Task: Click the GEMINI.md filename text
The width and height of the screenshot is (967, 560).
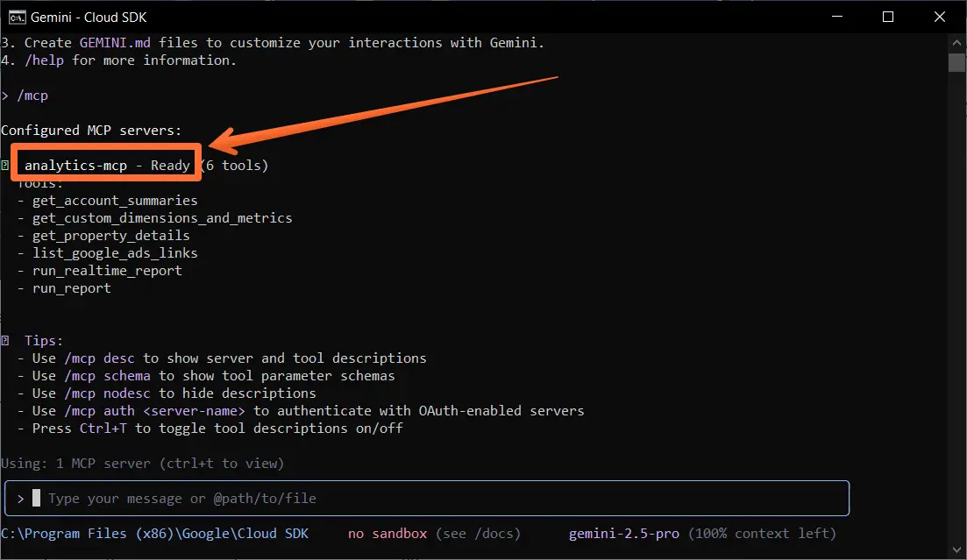Action: [x=112, y=42]
